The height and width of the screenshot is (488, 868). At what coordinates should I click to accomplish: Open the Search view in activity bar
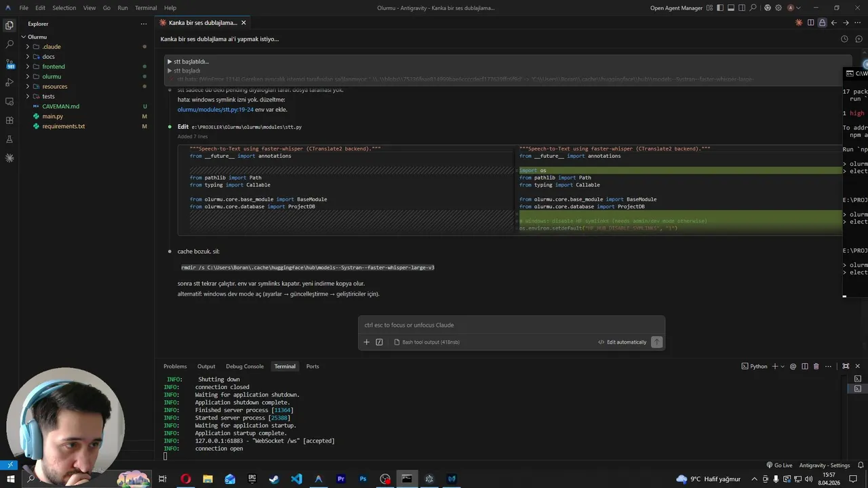point(9,44)
